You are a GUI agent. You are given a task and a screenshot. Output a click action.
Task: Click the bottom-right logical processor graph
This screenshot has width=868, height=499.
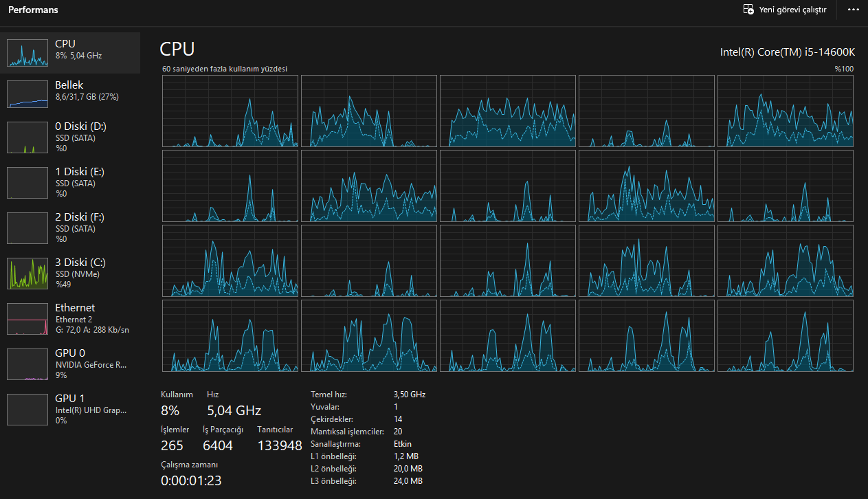[x=786, y=335]
